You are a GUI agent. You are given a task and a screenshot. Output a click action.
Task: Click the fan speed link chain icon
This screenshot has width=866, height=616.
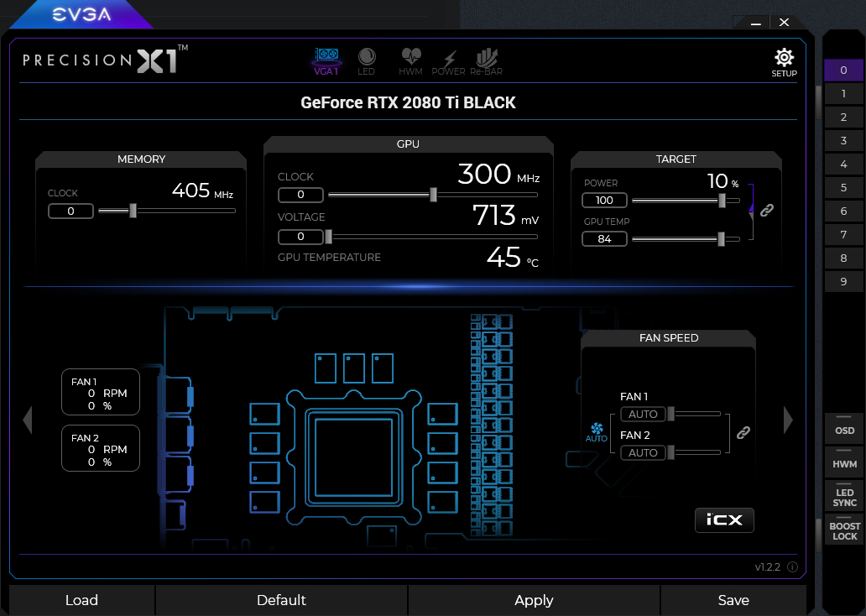pyautogui.click(x=743, y=432)
